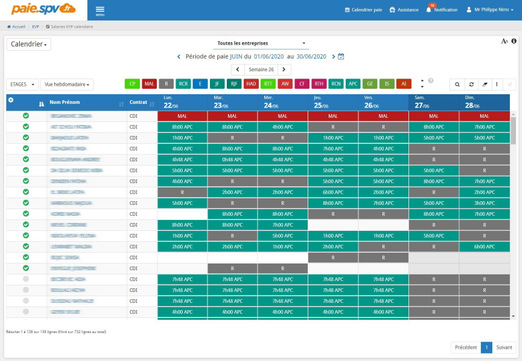
Task: Expand the Toutes les entreprises selector
Action: (x=261, y=43)
